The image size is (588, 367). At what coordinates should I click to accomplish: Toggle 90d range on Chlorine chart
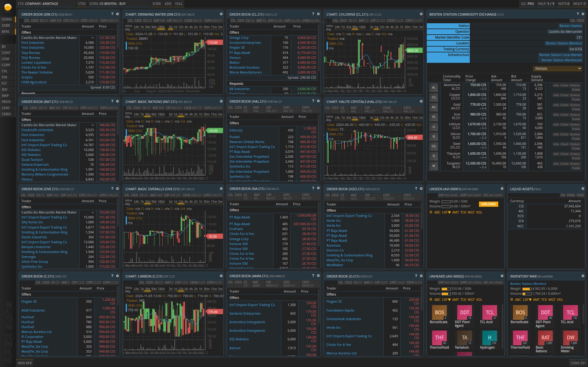pos(354,27)
